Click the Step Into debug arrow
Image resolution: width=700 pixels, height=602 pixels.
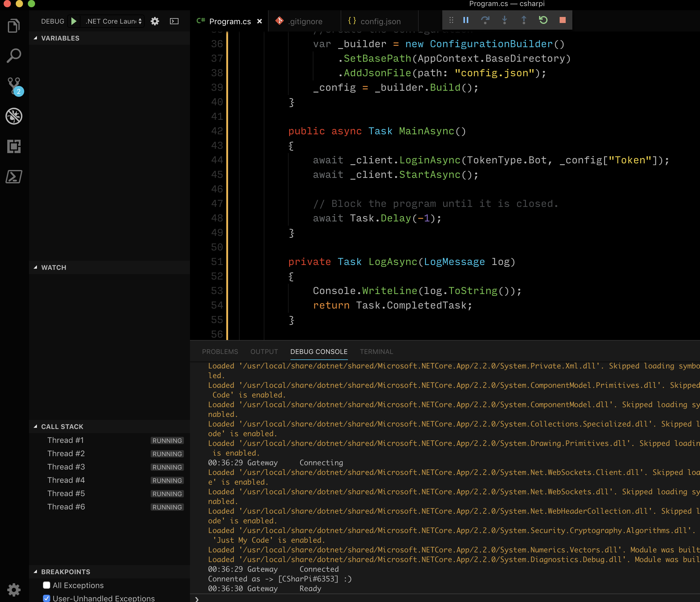point(504,20)
